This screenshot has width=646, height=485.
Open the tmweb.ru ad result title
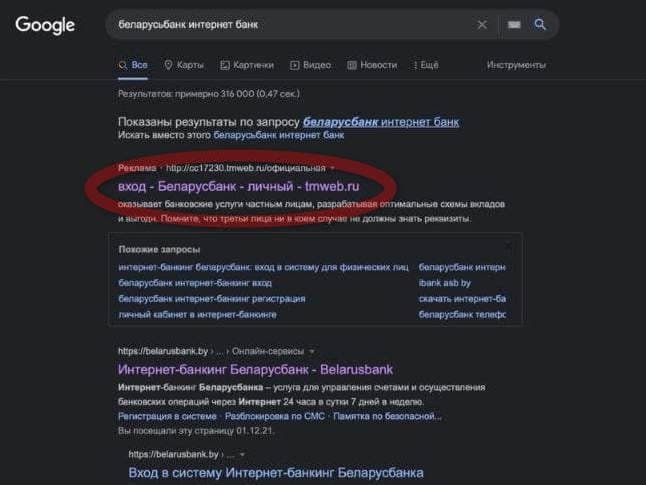click(238, 187)
